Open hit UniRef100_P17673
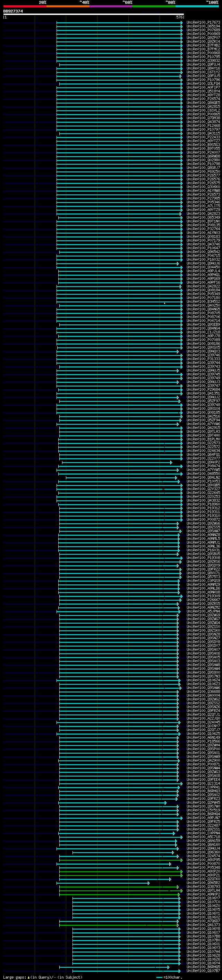 pyautogui.click(x=203, y=23)
